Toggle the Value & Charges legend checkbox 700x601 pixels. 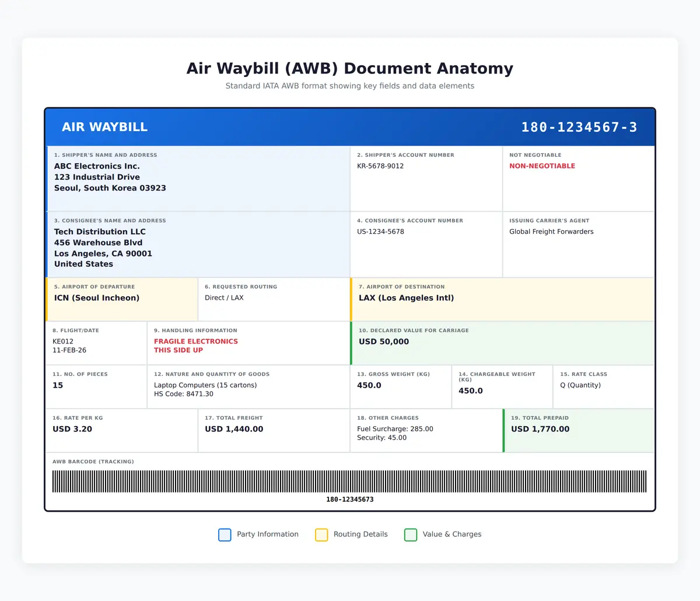coord(411,535)
